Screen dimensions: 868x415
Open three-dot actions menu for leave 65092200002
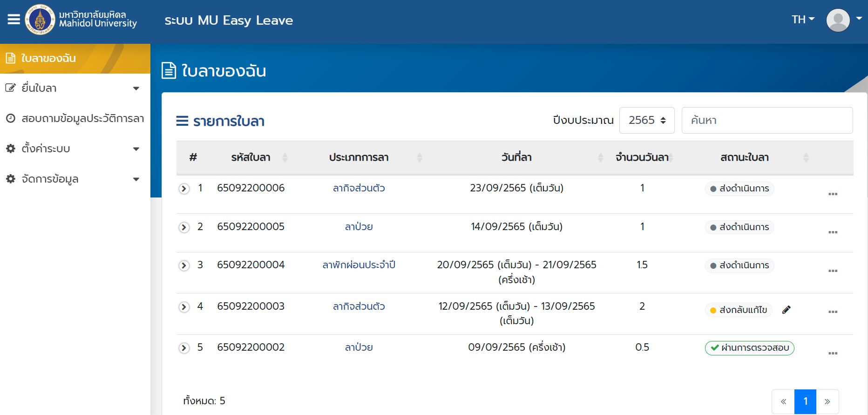pos(833,353)
